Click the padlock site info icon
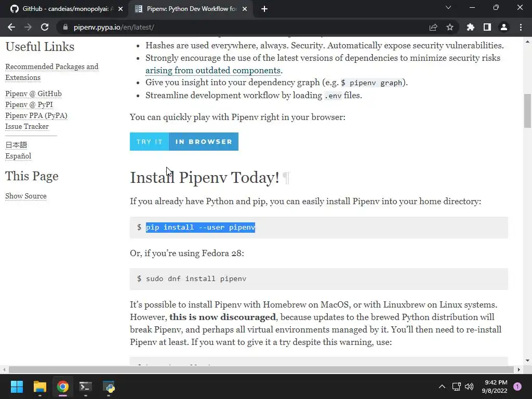This screenshot has width=532, height=399. point(65,27)
